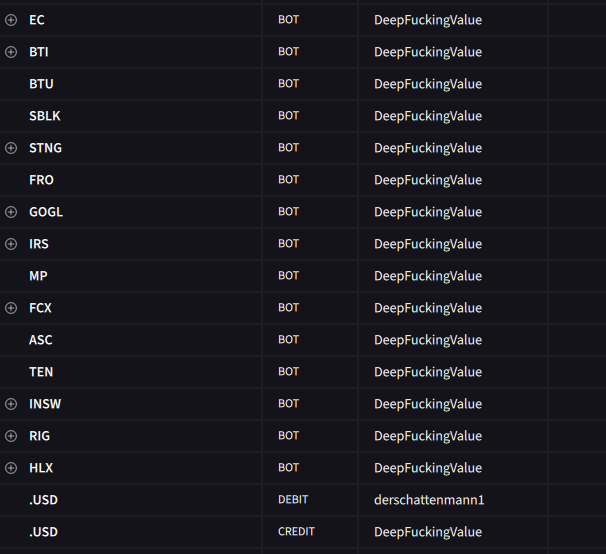Expand the GOGL row details
Viewport: 606px width, 554px height.
pyautogui.click(x=11, y=212)
